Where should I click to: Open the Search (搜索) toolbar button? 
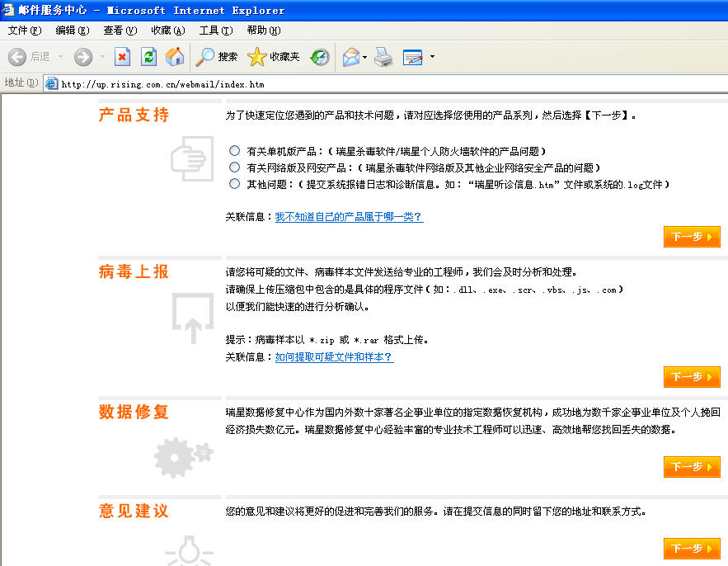[217, 57]
